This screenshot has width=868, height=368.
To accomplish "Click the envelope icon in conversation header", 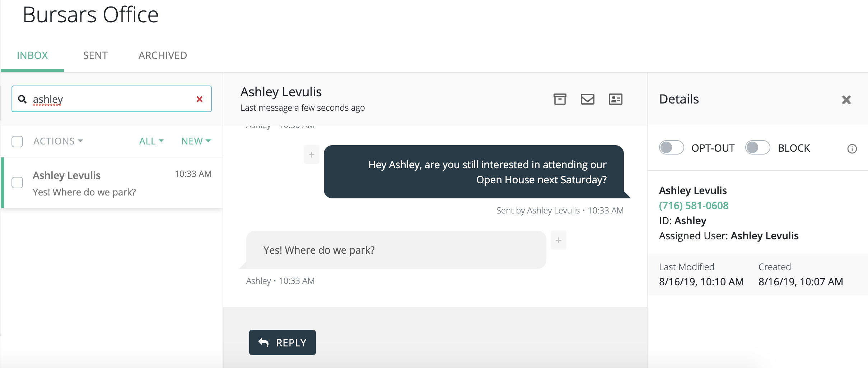I will point(587,99).
